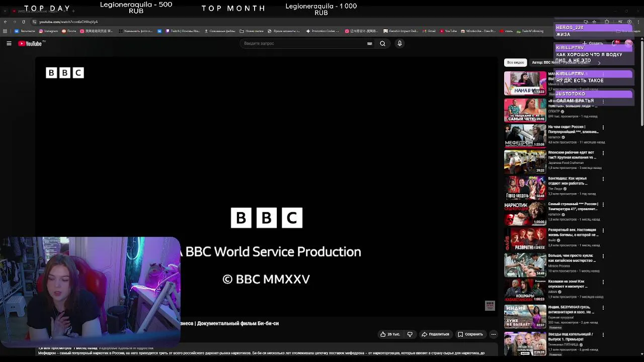Image resolution: width=644 pixels, height=362 pixels.
Task: Visit varlamov channel under 'На чем сидит Россия'
Action: 554,137
